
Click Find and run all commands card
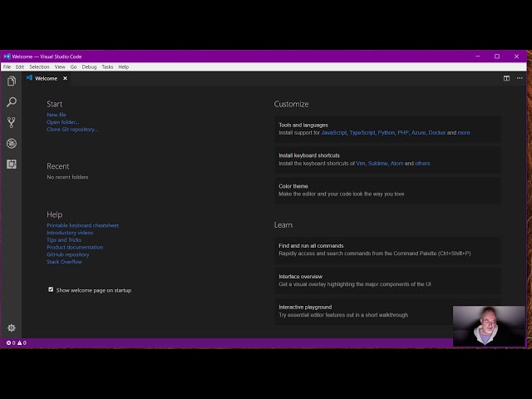point(387,249)
